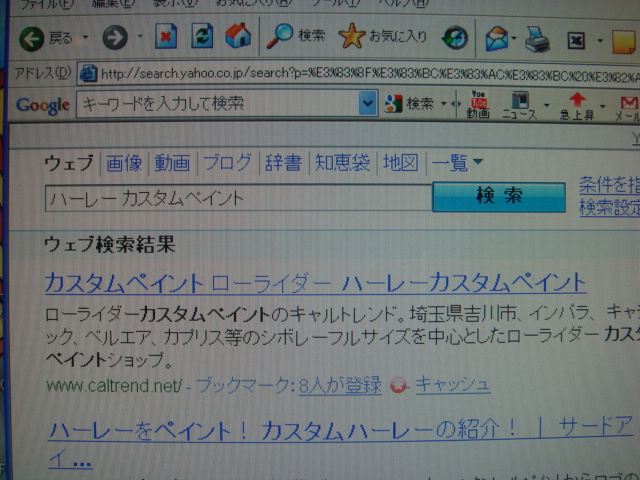Select the ウェブ search tab
This screenshot has width=640, height=480.
pos(69,163)
